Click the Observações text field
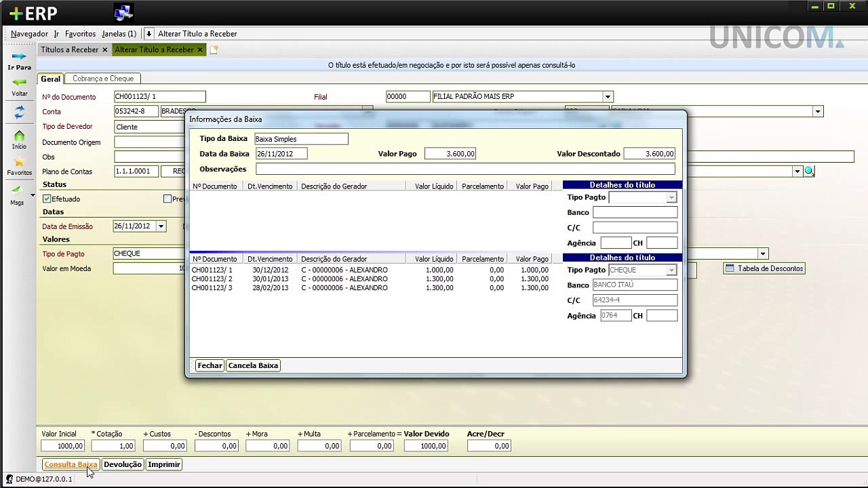Viewport: 868px width, 488px height. [x=465, y=169]
